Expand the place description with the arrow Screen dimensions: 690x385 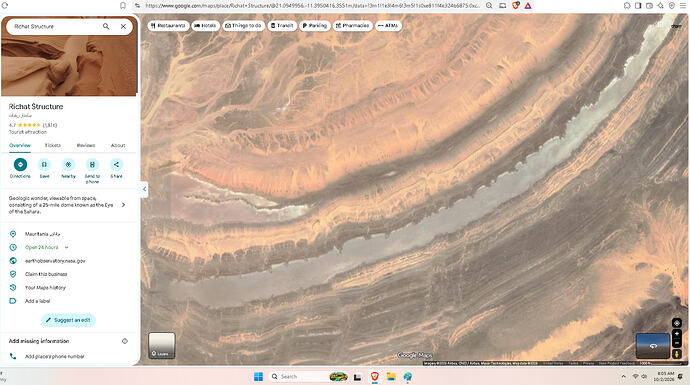[123, 205]
